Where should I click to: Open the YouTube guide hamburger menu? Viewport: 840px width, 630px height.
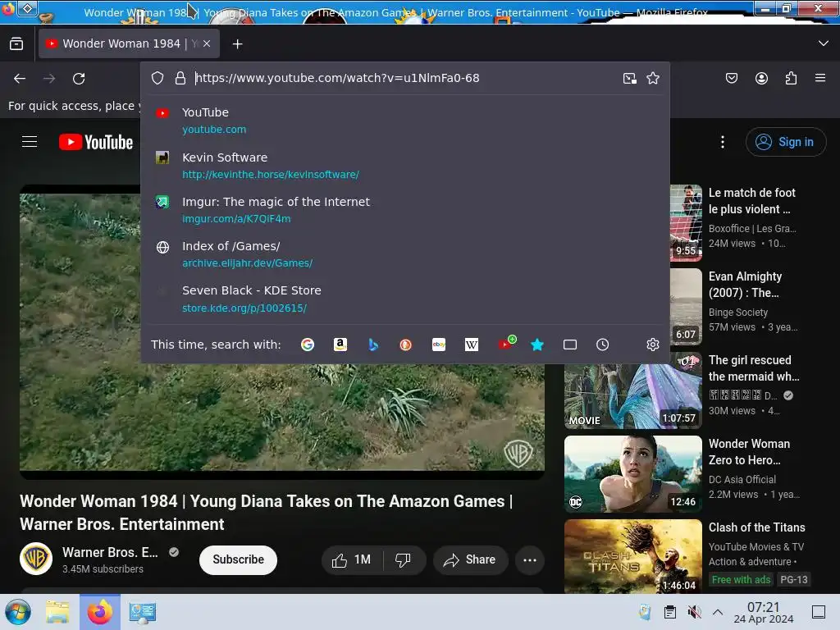pos(30,142)
